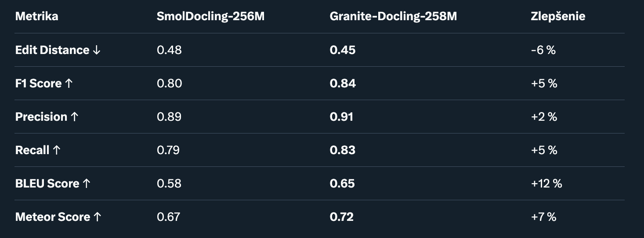Screen dimensions: 644x238
Task: Click the +7 % Meteor improvement cell
Action: pyautogui.click(x=543, y=217)
